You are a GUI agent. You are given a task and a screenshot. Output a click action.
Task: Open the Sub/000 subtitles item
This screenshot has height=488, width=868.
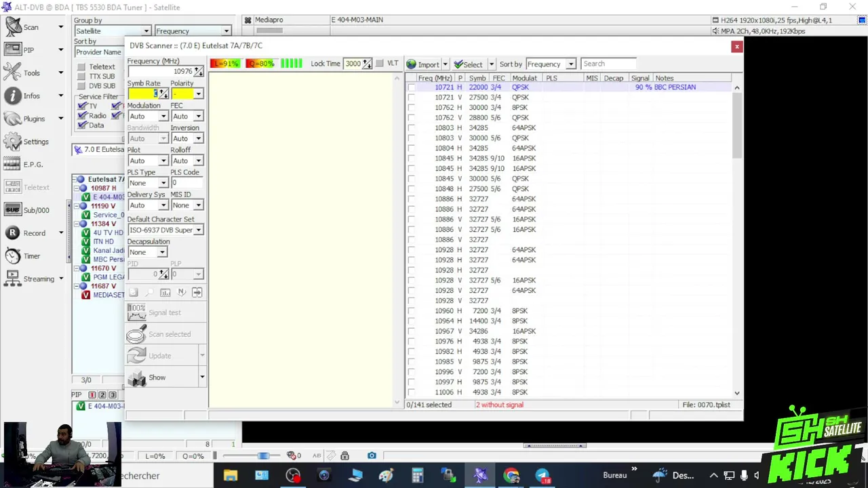(27, 210)
